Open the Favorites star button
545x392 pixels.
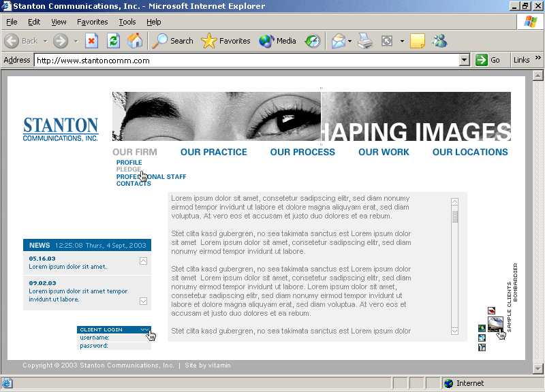pos(226,41)
